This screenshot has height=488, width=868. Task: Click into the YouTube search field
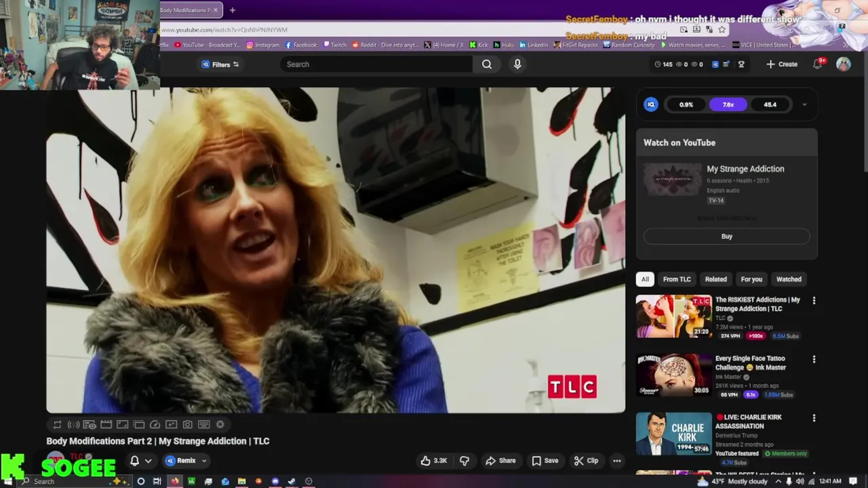(x=376, y=64)
